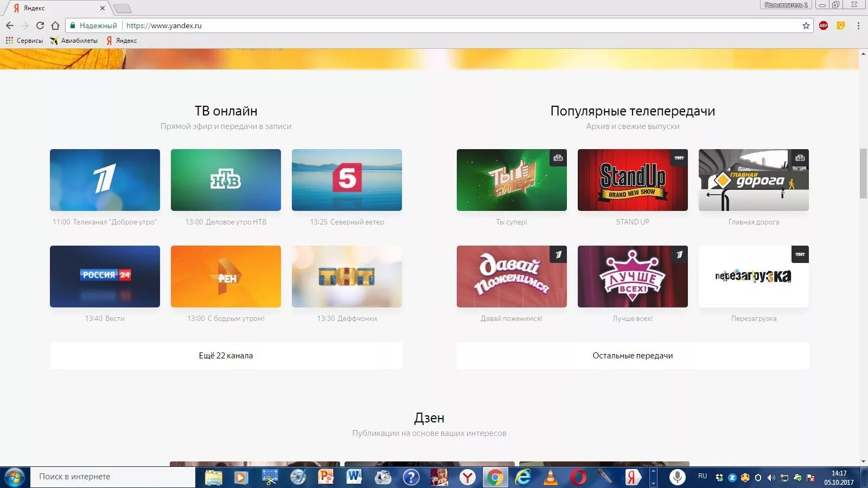Open the Перезагрузка show tile
This screenshot has height=488, width=868.
754,277
